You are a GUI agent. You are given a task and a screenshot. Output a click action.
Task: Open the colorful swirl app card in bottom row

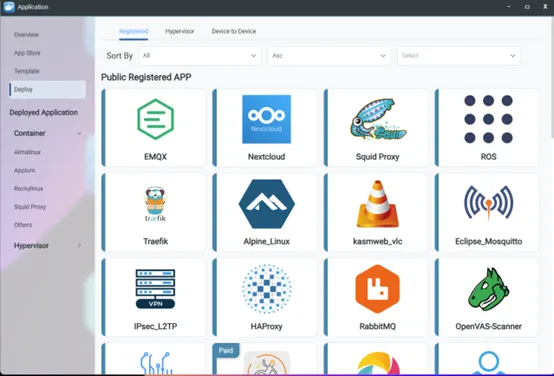tap(375, 359)
